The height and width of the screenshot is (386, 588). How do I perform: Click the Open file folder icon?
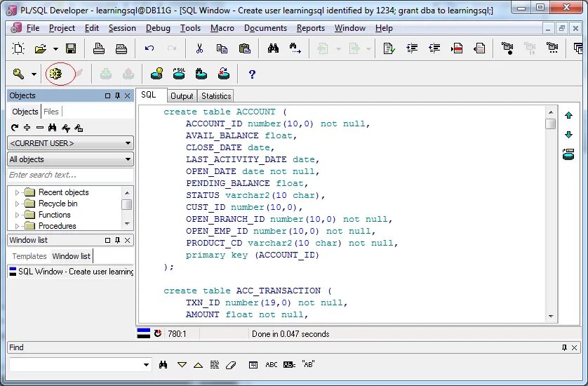[x=40, y=48]
